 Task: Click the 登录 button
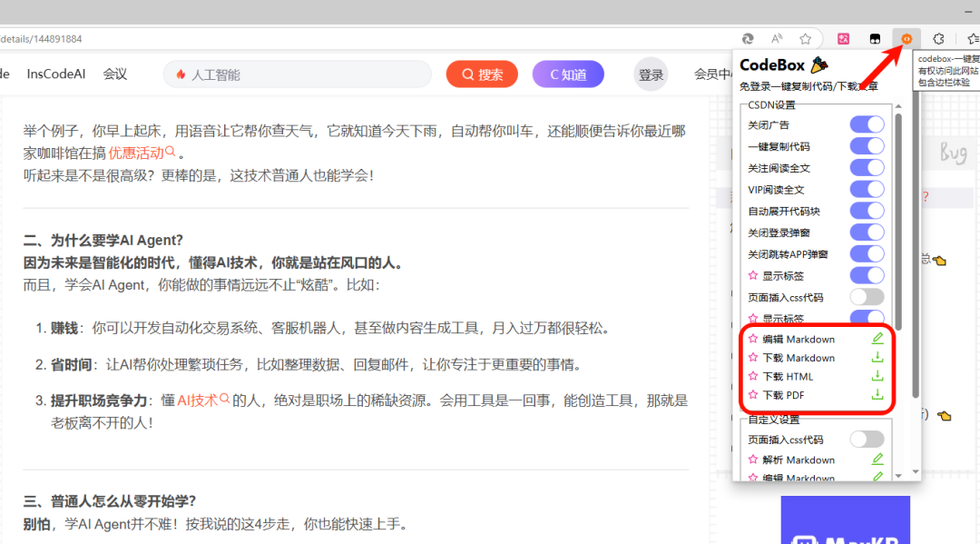point(651,74)
